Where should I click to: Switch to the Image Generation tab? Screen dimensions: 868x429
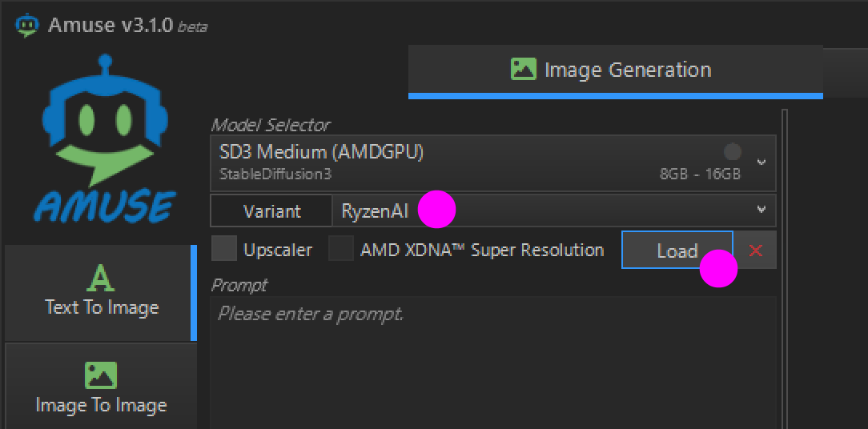(x=615, y=70)
